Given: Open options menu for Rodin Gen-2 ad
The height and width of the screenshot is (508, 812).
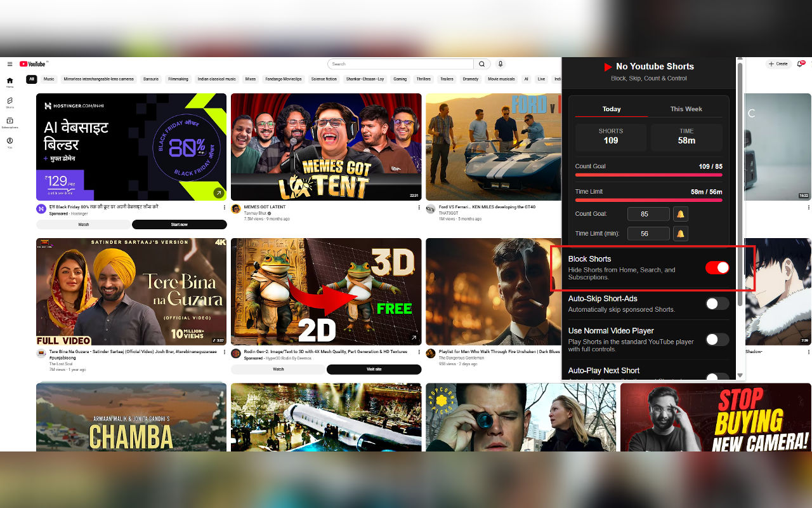Looking at the screenshot, I should tap(419, 352).
